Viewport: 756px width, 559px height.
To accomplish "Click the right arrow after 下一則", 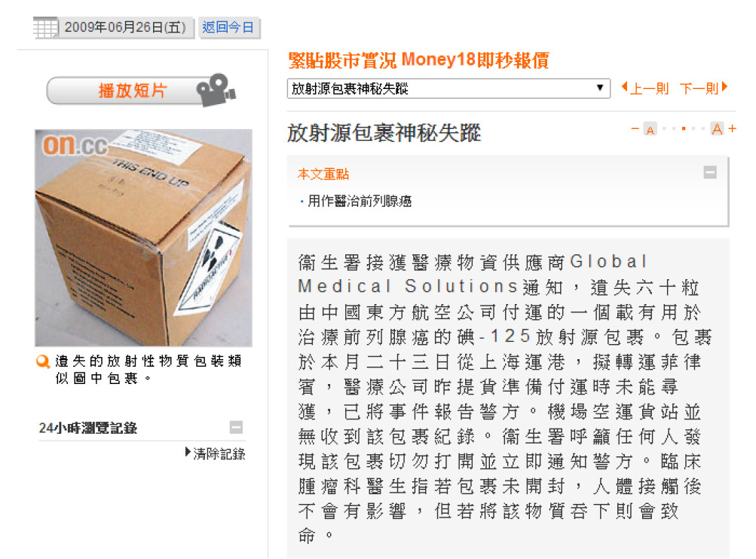I will [724, 87].
